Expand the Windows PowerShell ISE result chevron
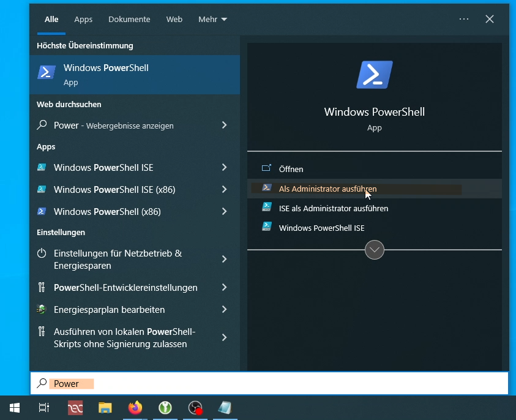The width and height of the screenshot is (516, 420). [x=225, y=167]
